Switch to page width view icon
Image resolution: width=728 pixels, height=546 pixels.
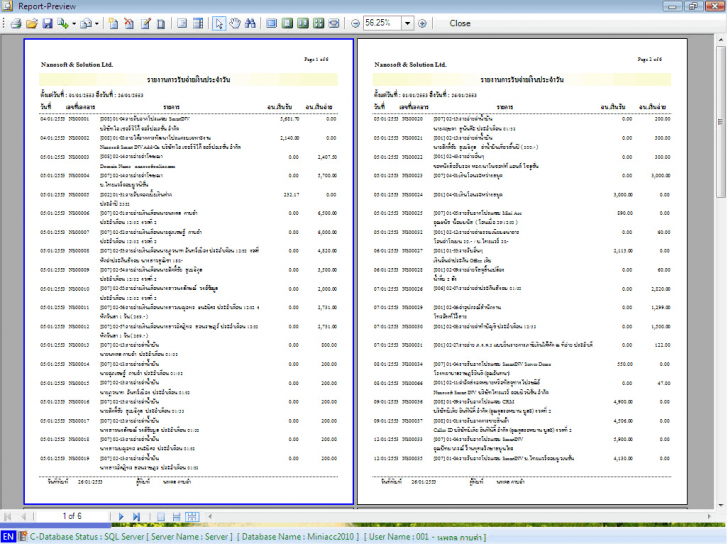point(272,23)
